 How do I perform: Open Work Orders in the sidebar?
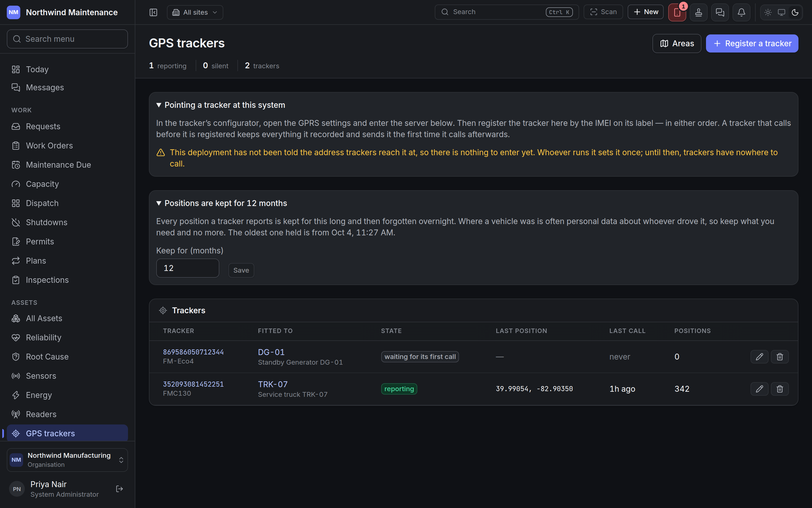[x=67, y=145]
